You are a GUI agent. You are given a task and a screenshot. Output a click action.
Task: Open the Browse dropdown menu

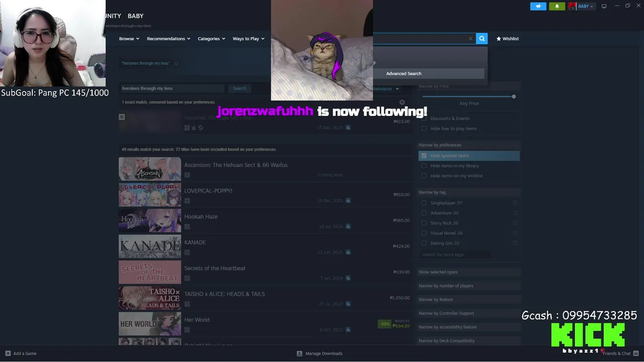click(x=130, y=39)
